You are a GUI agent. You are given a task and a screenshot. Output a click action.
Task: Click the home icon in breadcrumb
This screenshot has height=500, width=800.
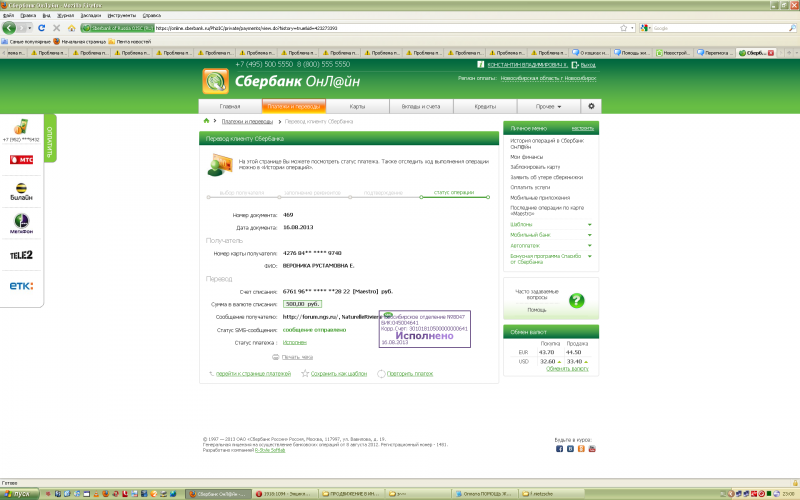206,121
